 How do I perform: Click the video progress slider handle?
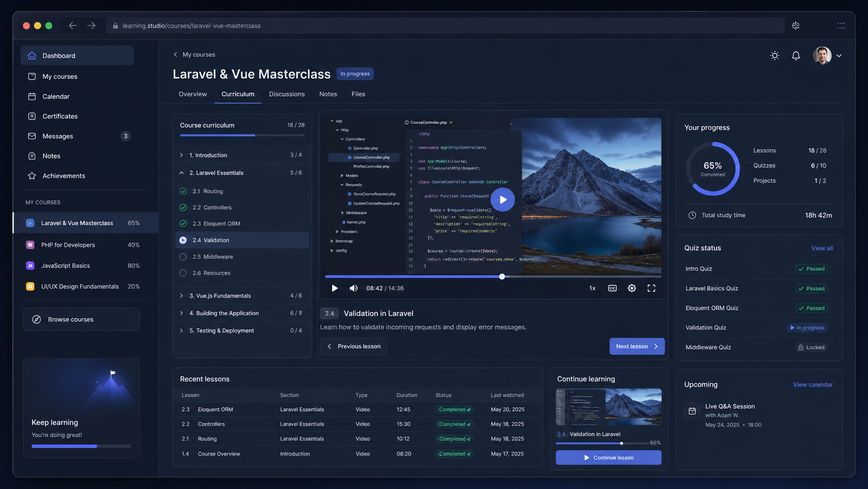coord(502,276)
